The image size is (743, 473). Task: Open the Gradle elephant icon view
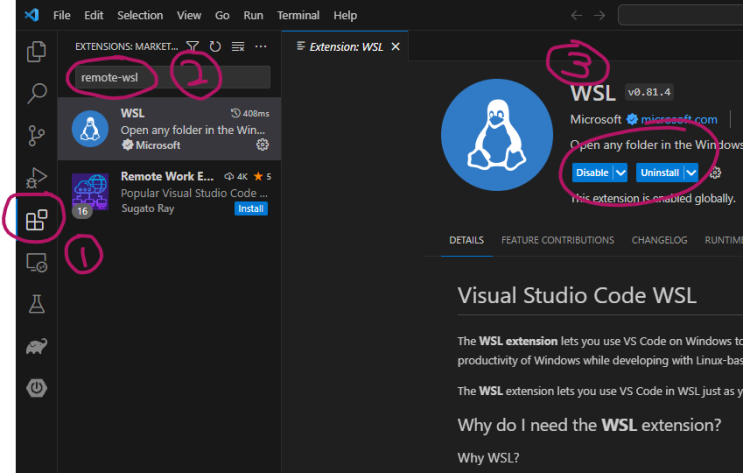(x=36, y=346)
